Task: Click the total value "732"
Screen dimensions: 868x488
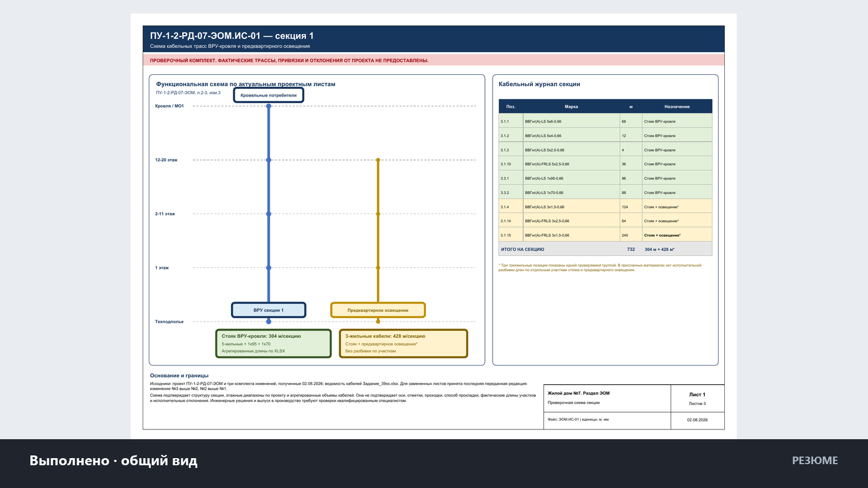Action: pyautogui.click(x=631, y=249)
